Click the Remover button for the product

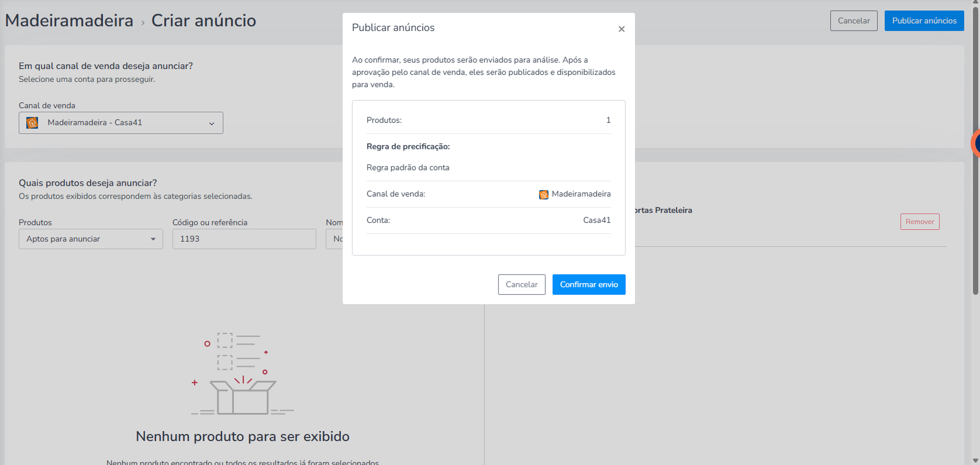[920, 222]
